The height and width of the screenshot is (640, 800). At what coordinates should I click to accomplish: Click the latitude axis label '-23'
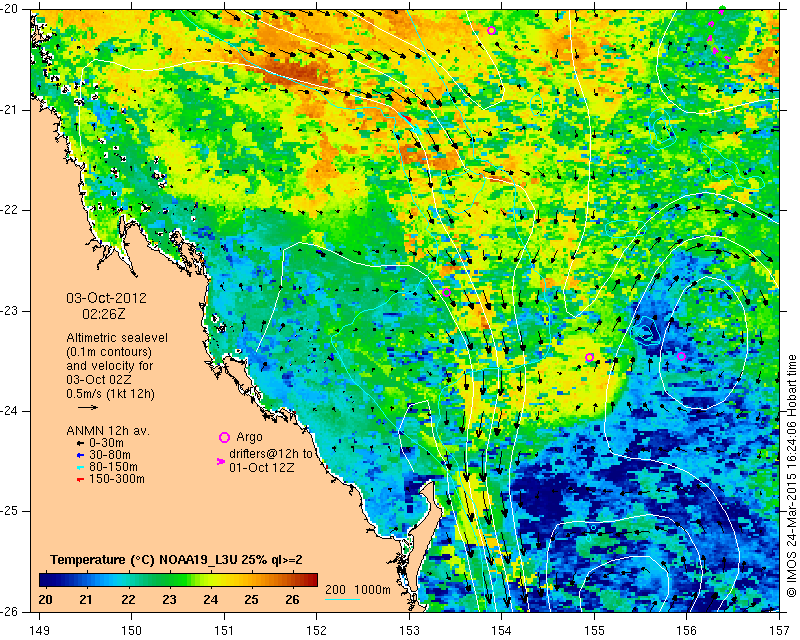pos(9,311)
